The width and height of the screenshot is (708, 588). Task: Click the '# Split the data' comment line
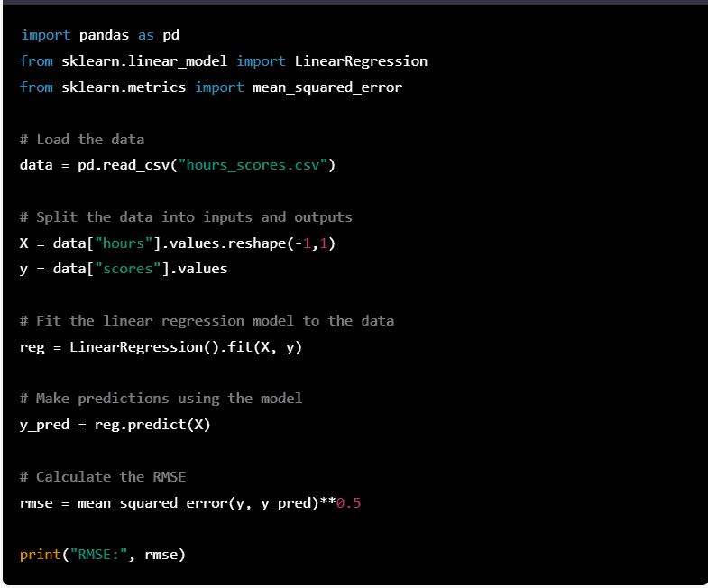(186, 217)
